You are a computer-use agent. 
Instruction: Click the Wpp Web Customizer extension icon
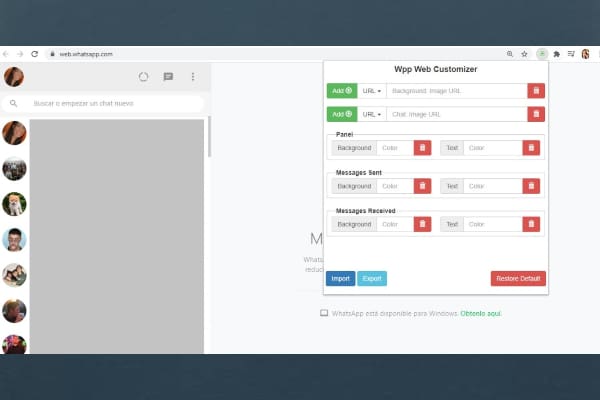tap(542, 54)
